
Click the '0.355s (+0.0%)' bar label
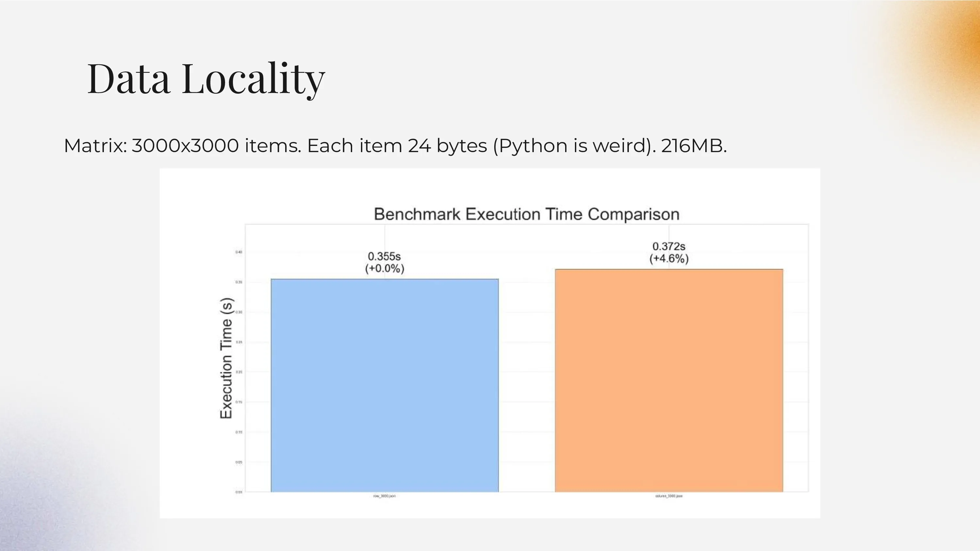click(384, 262)
